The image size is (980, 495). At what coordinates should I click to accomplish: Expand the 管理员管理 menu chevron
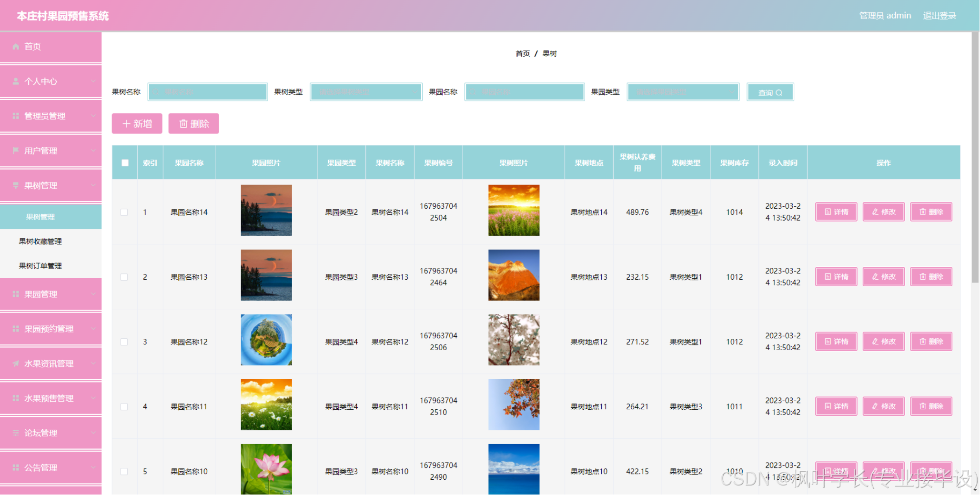[93, 116]
